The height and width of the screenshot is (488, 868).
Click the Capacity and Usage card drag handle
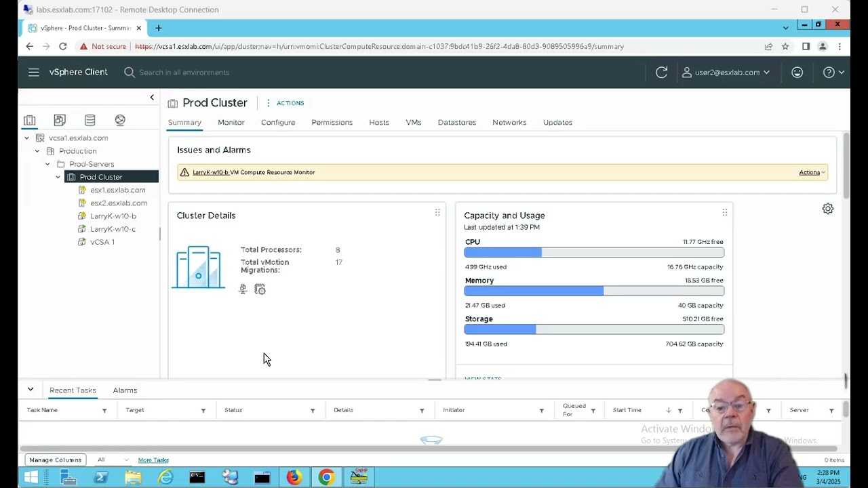[724, 213]
